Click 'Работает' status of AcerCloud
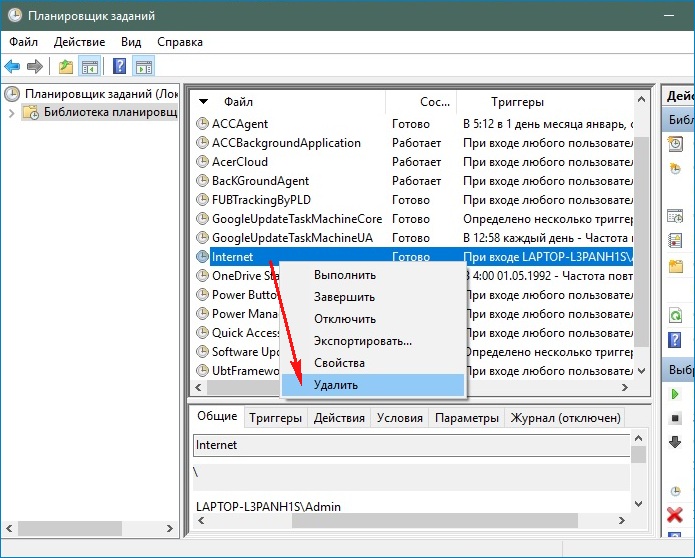695x558 pixels. pyautogui.click(x=416, y=162)
